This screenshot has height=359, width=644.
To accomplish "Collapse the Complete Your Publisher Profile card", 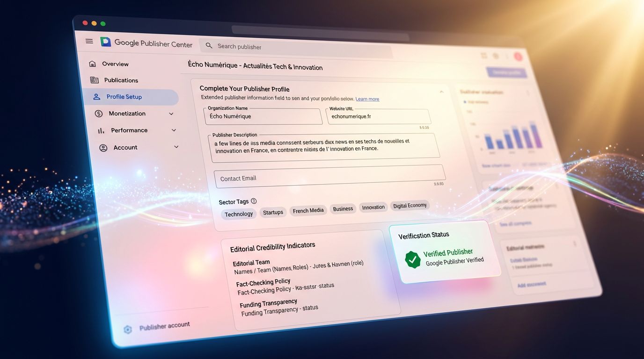I will (x=441, y=92).
